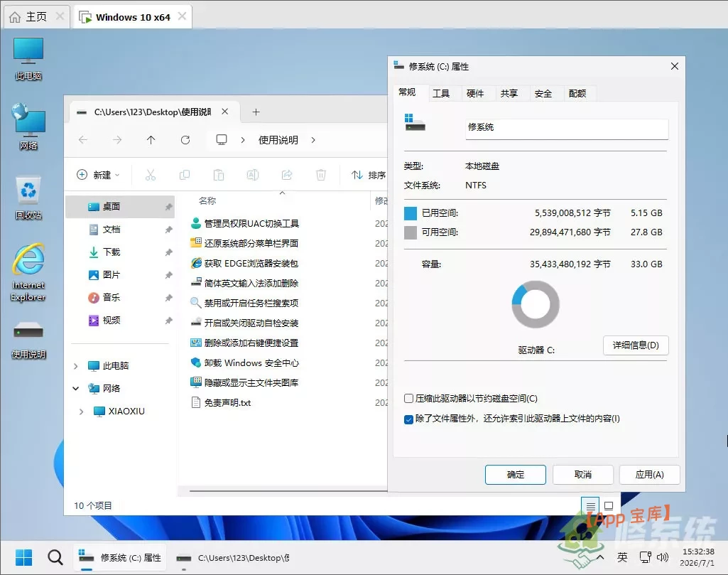Click chevron after 使用说明 in address bar
Image resolution: width=728 pixels, height=575 pixels.
point(313,140)
